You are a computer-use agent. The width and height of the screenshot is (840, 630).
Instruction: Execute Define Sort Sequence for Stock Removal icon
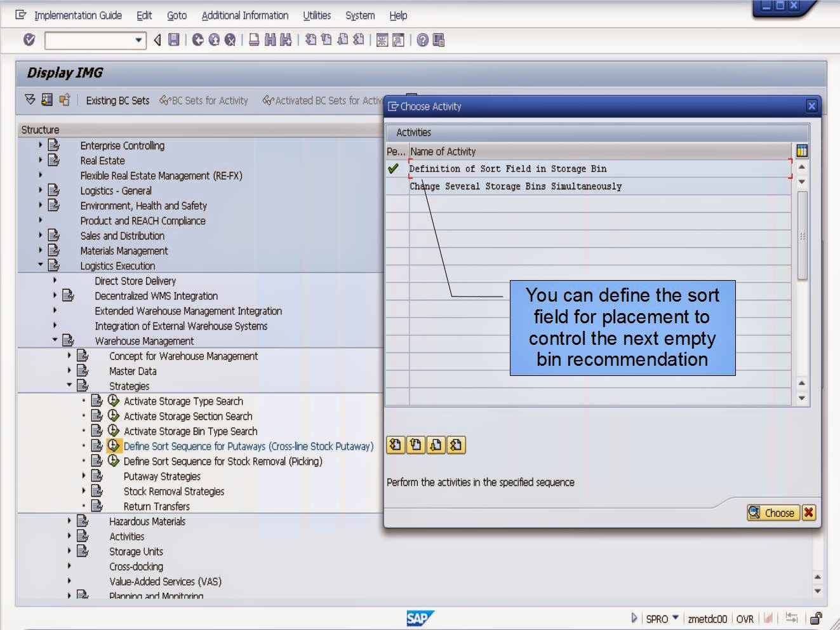pyautogui.click(x=114, y=461)
